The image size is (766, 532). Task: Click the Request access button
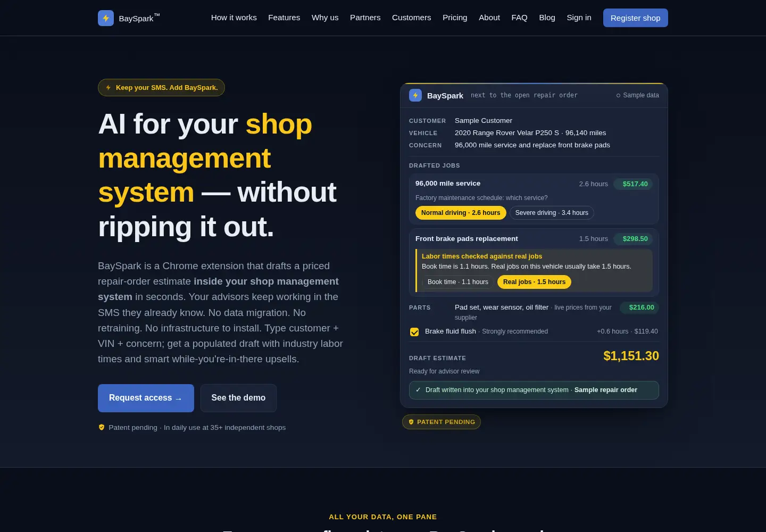tap(146, 398)
